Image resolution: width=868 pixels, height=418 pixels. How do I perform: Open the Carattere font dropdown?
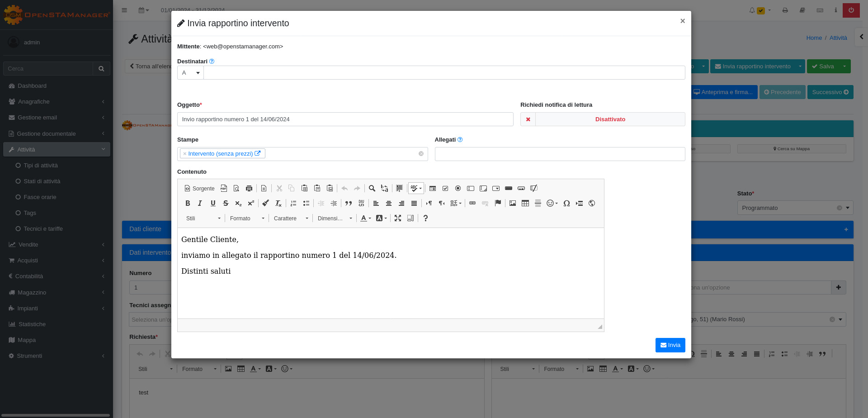tap(291, 218)
